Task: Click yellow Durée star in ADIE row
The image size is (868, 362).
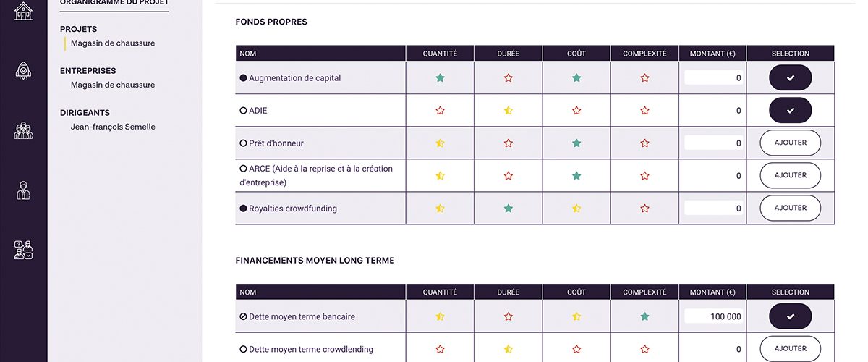Action: point(509,111)
